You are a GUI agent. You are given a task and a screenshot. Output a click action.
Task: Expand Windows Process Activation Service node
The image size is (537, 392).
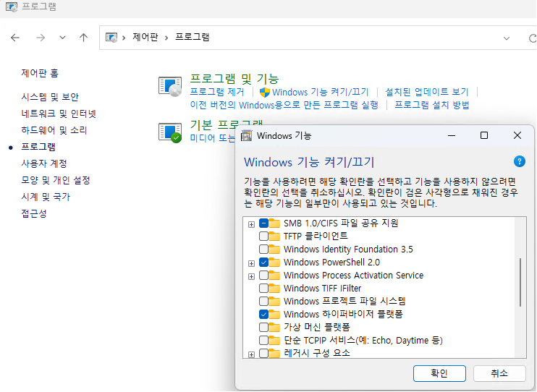[x=251, y=276]
